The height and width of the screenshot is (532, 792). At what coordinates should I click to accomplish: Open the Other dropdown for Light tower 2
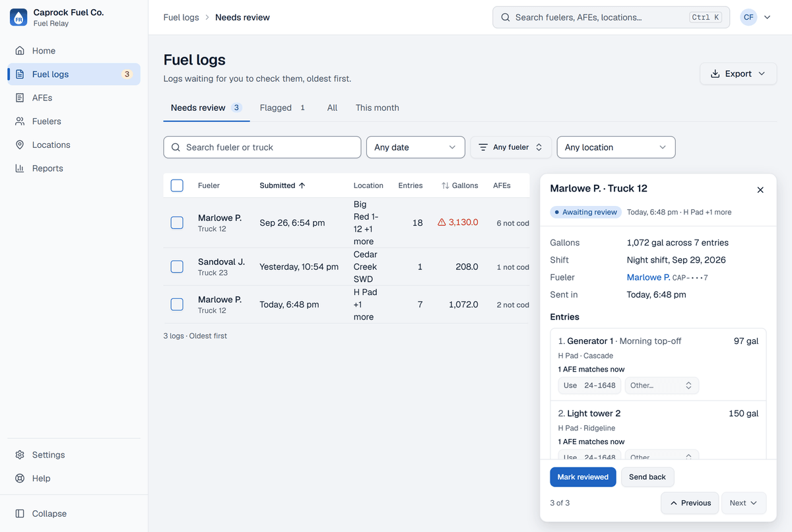(x=661, y=455)
